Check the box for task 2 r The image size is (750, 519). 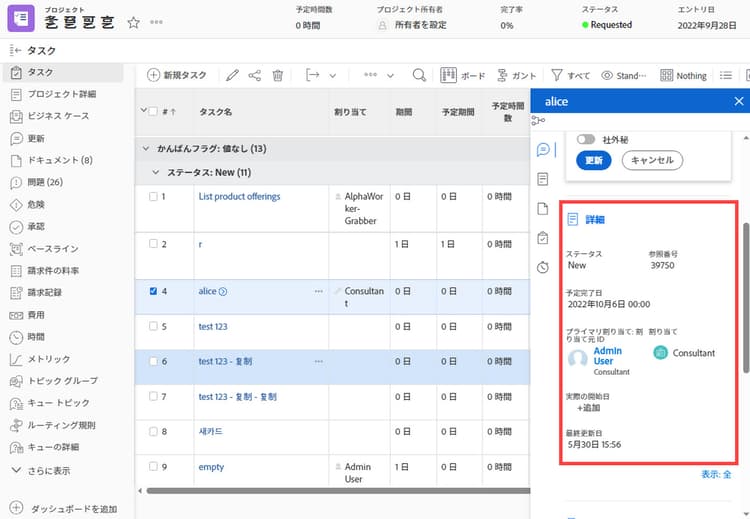pyautogui.click(x=153, y=243)
